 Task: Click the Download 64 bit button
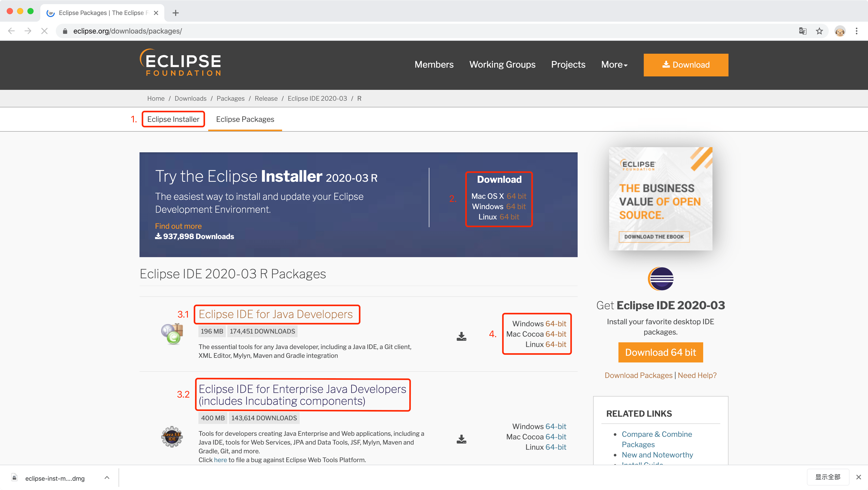pyautogui.click(x=661, y=352)
